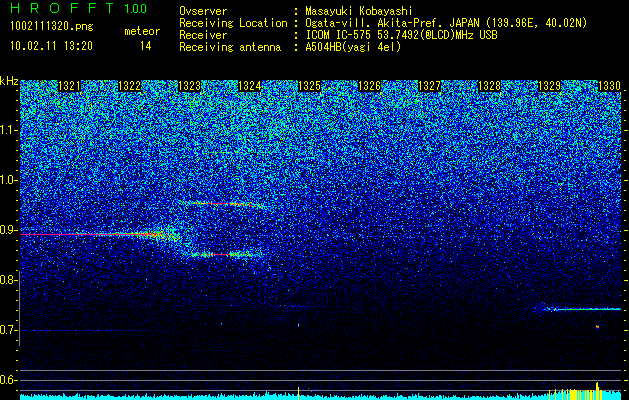
Task: Click the 0.9 frequency axis label
Action: 9,230
